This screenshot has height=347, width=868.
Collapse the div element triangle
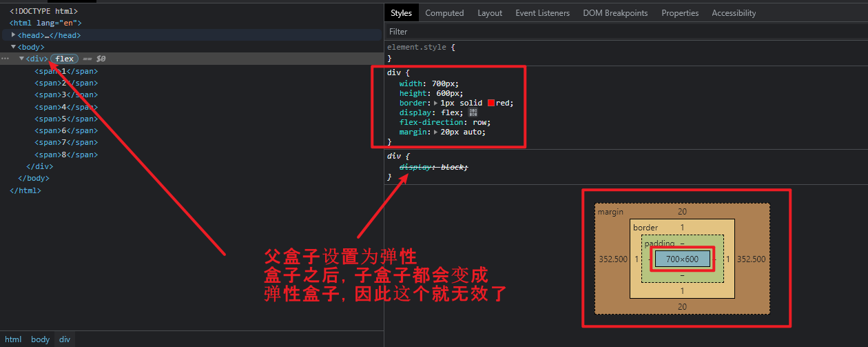(x=21, y=59)
